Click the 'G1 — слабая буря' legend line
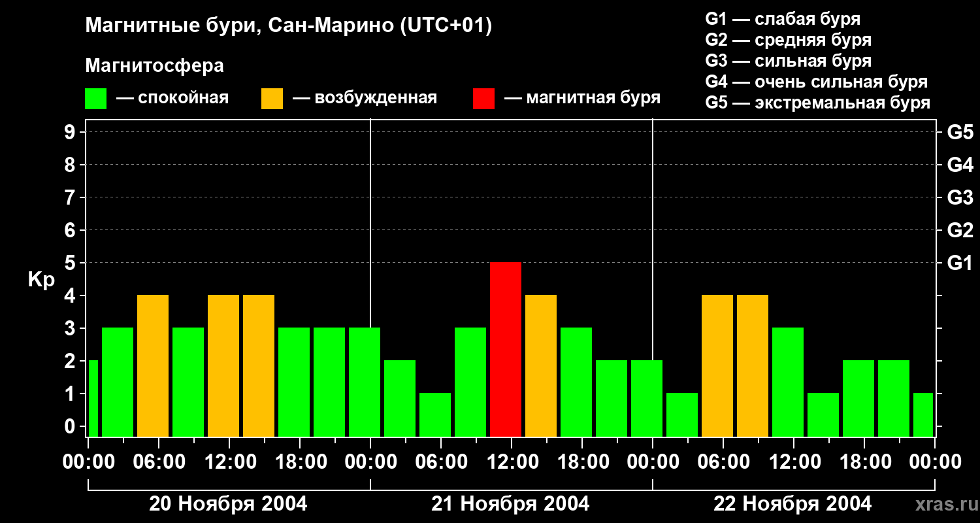Screen dimensions: 980x523 (x=783, y=19)
